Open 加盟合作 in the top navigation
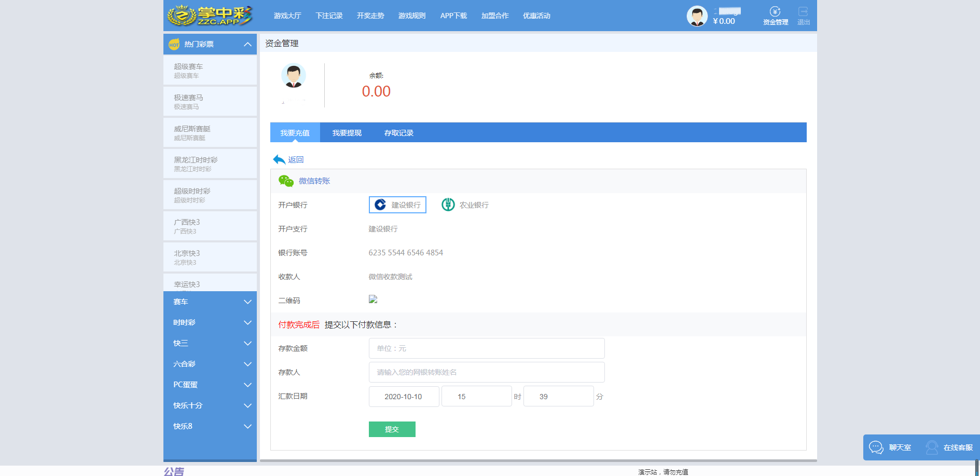 coord(495,16)
